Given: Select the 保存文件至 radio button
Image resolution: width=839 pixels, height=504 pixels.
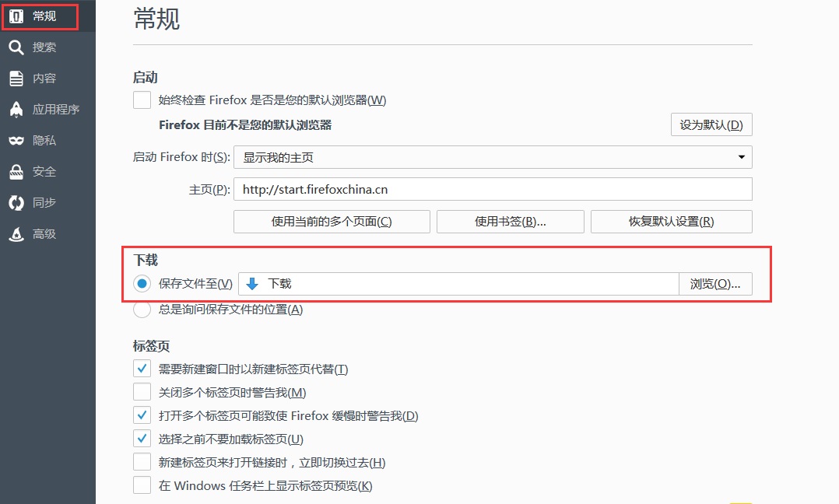Looking at the screenshot, I should [142, 283].
